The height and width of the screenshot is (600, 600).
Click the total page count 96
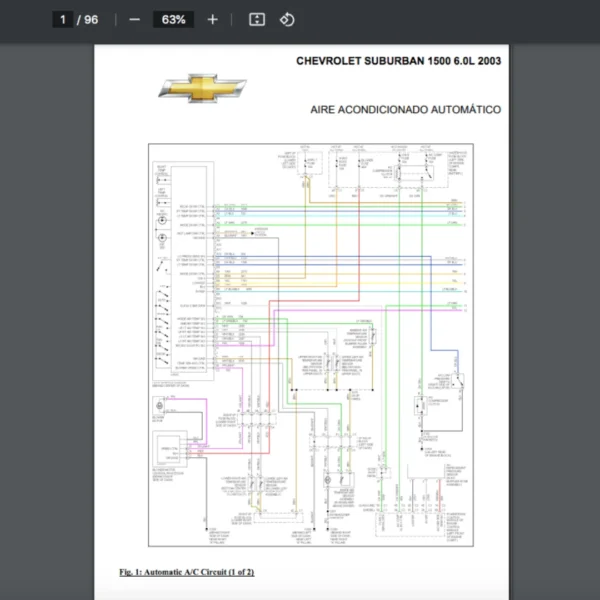click(x=91, y=20)
